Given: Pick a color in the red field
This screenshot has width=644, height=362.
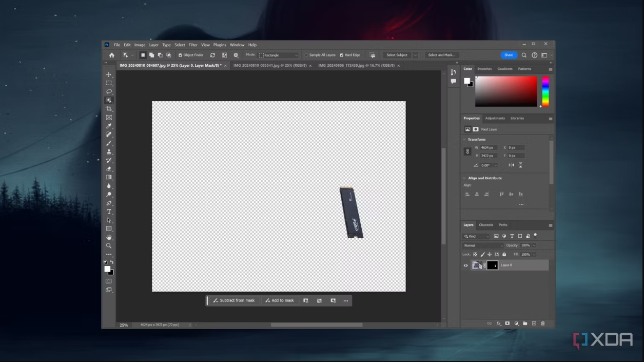Looking at the screenshot, I should point(506,91).
